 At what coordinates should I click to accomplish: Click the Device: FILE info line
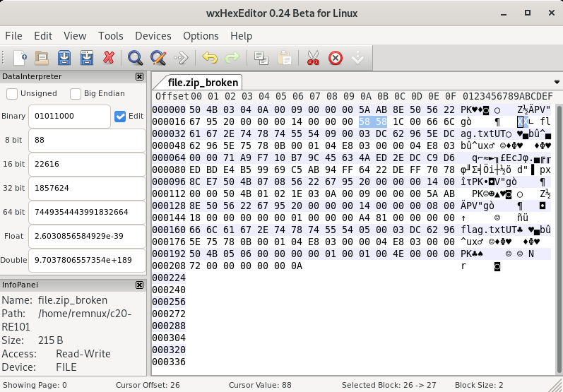(39, 367)
